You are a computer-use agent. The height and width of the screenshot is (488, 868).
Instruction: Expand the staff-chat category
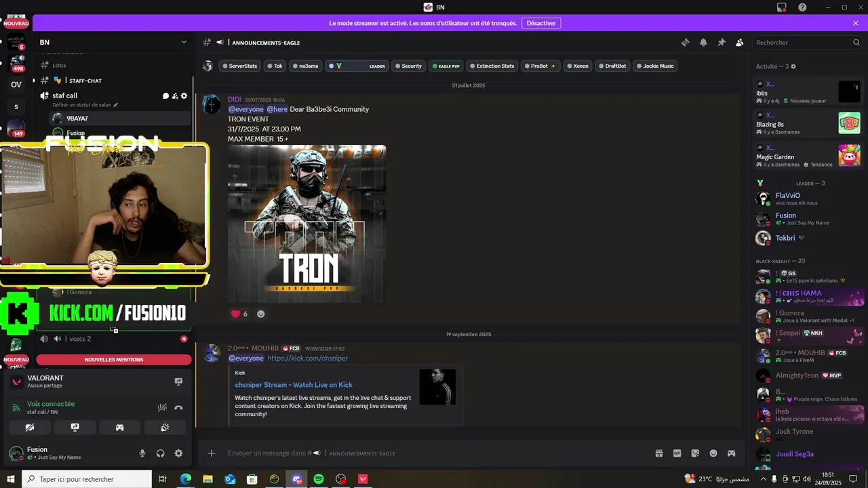(x=85, y=81)
